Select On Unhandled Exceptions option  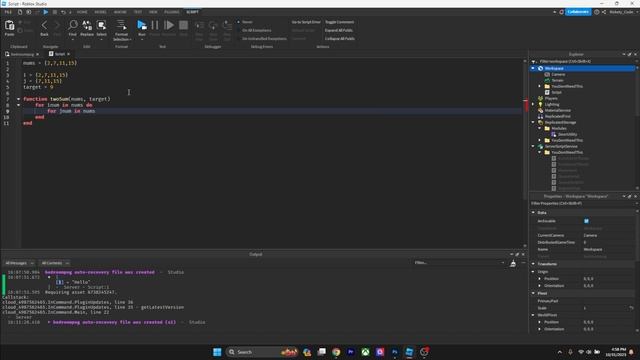coord(262,38)
